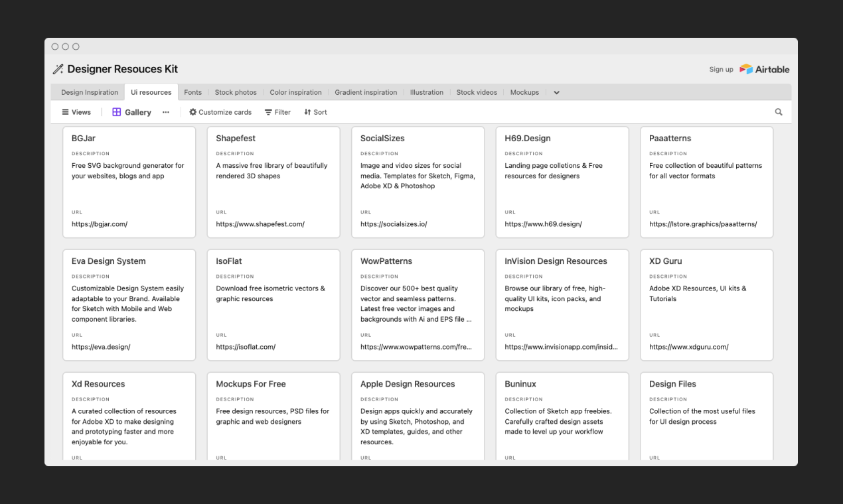The width and height of the screenshot is (843, 504).
Task: Click 'Landing page colletions' description text
Action: pos(554,171)
